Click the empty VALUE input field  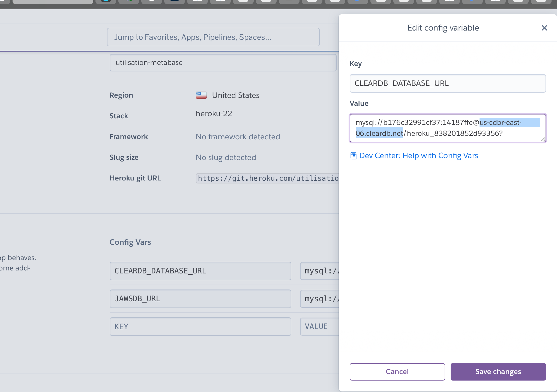[x=319, y=327]
